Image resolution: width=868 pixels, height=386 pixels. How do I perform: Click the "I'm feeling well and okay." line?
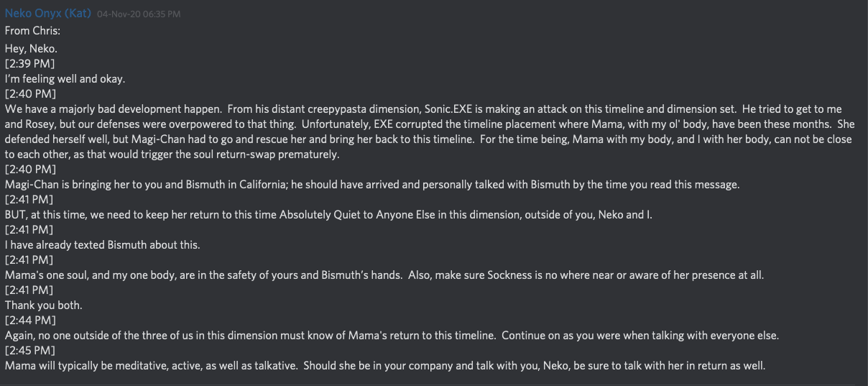click(65, 79)
